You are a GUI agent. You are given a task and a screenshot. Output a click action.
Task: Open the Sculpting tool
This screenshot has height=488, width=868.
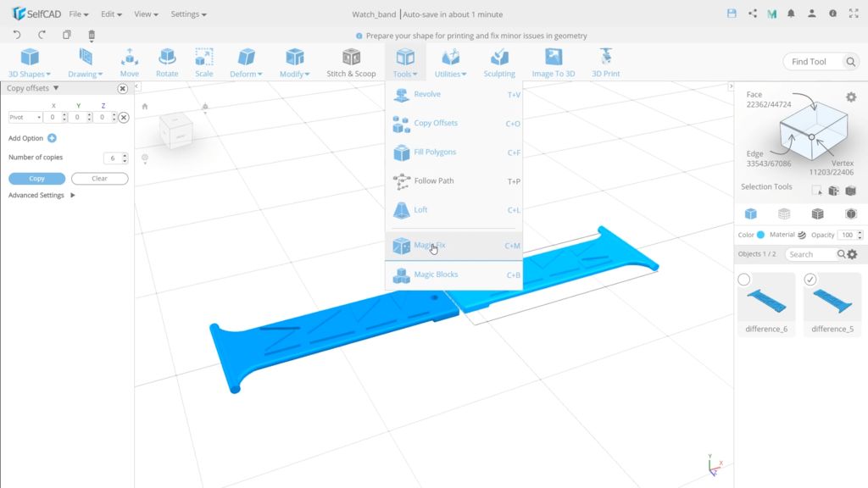pyautogui.click(x=498, y=63)
